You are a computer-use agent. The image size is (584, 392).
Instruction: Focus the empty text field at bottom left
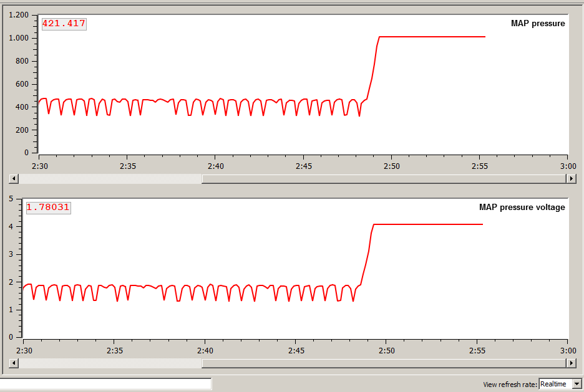pyautogui.click(x=106, y=384)
